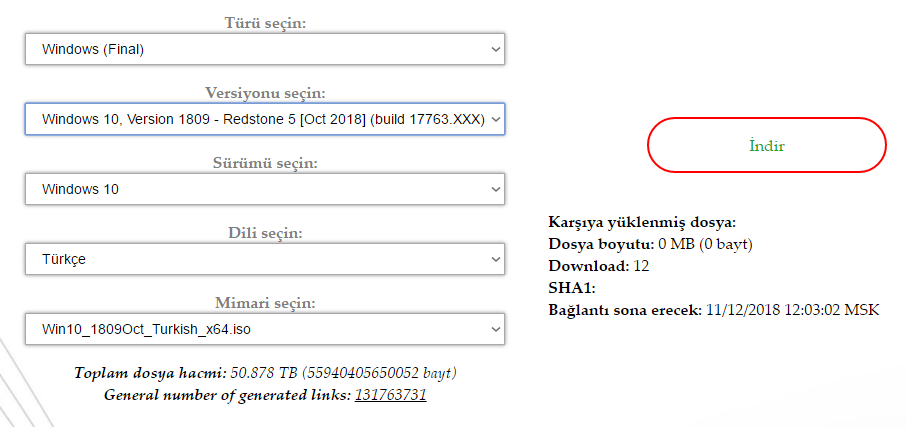Select the 'Sürümü seçin:' heading label
The width and height of the screenshot is (907, 427).
click(265, 163)
